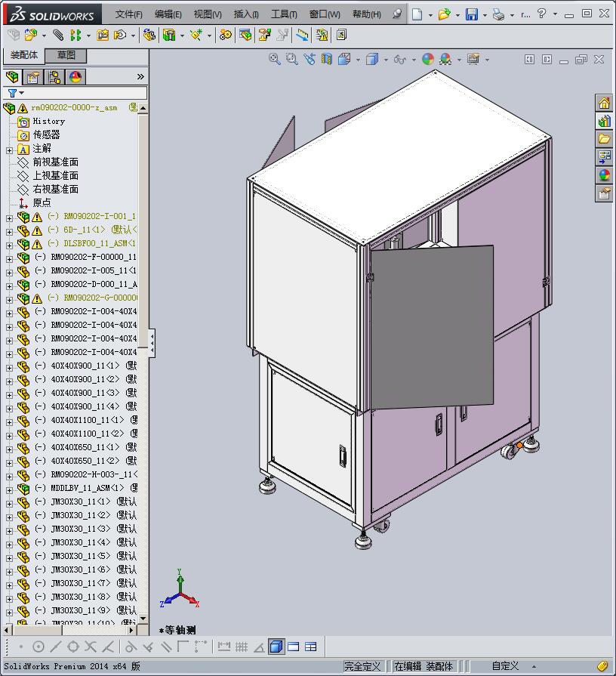Select the 装配体 command tab

click(24, 55)
